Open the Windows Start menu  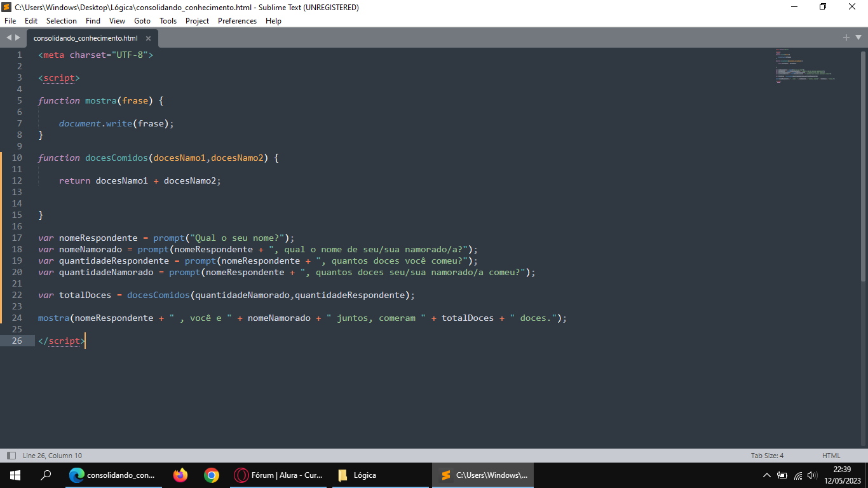click(x=15, y=475)
